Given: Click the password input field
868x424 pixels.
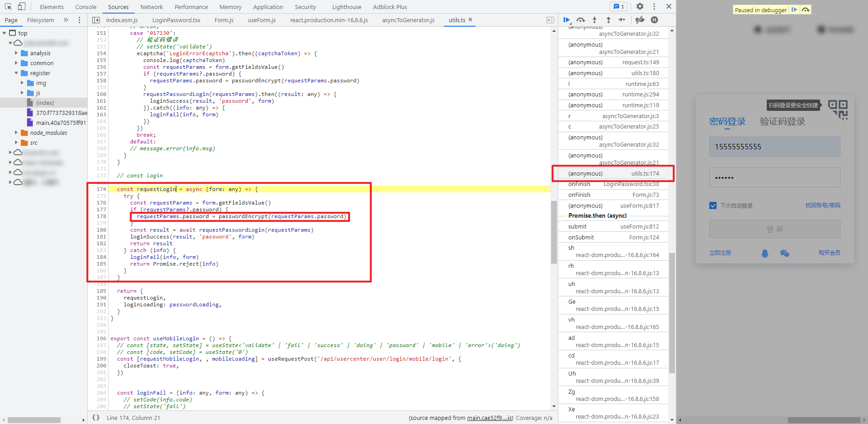Looking at the screenshot, I should pos(774,177).
